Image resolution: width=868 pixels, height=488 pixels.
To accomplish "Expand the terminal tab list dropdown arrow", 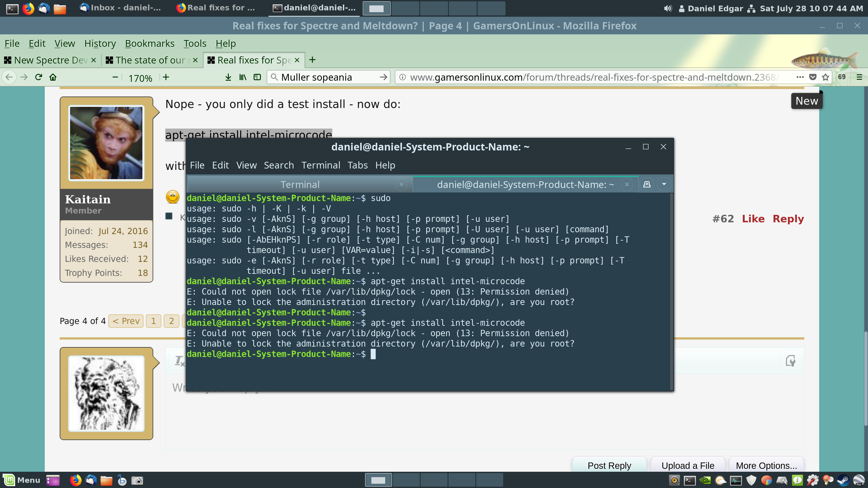I will [x=664, y=184].
